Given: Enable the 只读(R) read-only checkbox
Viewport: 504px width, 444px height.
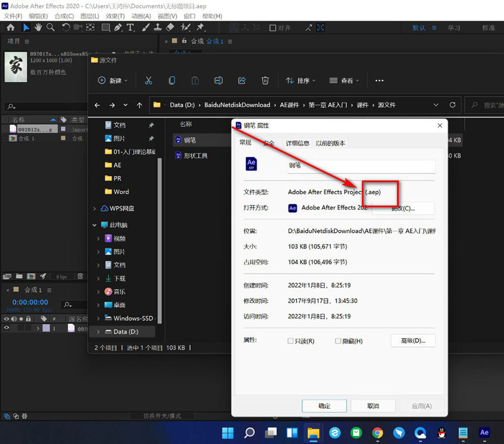Looking at the screenshot, I should click(x=291, y=341).
